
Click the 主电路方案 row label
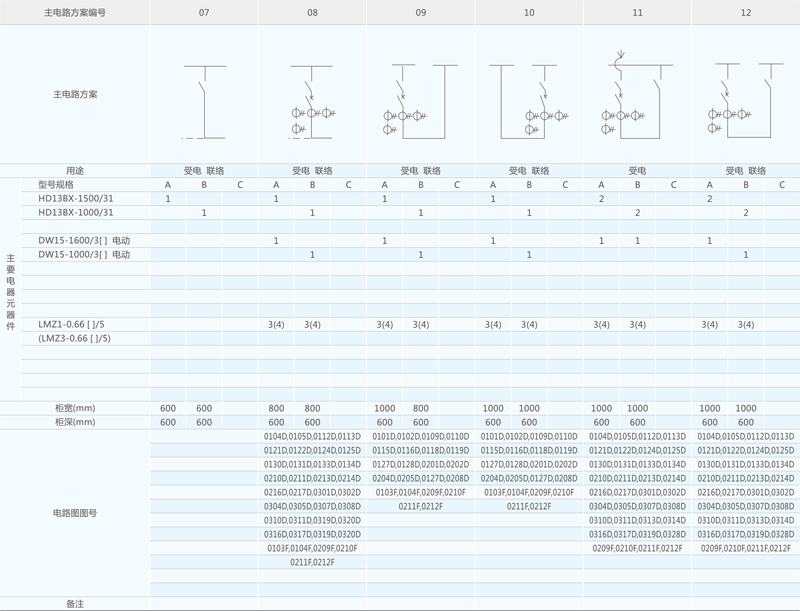pyautogui.click(x=75, y=95)
